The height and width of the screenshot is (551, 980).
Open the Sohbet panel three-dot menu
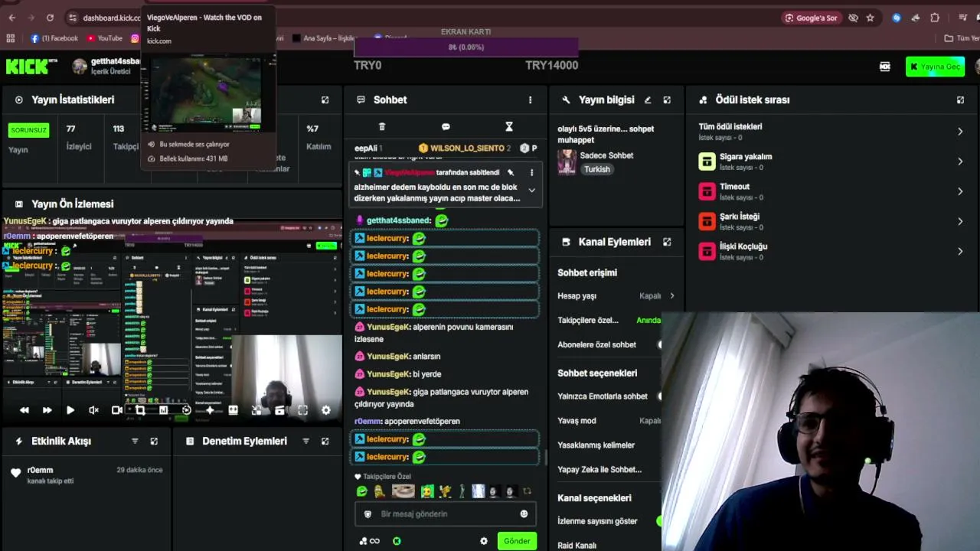click(530, 99)
